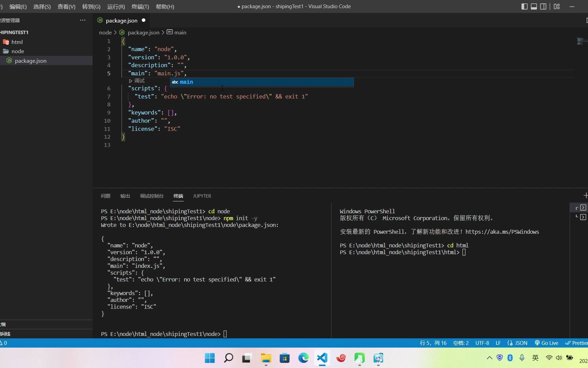Click the Prettier status item
The width and height of the screenshot is (588, 368).
[x=576, y=343]
